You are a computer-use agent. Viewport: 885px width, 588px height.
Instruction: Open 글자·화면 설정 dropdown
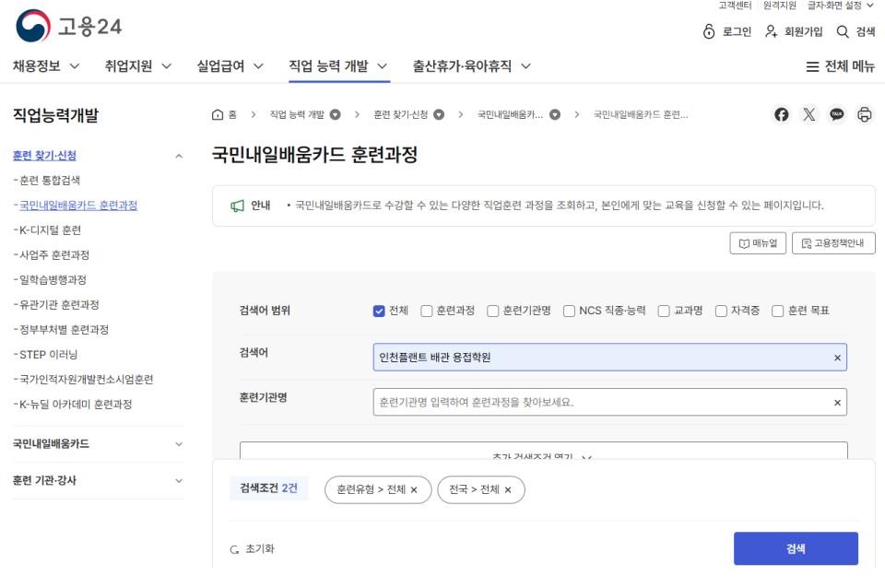[841, 6]
